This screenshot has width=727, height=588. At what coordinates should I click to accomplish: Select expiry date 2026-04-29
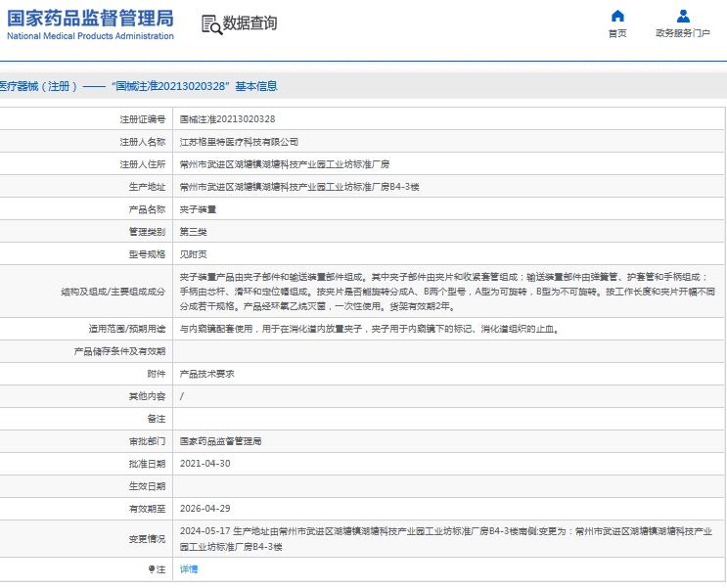click(204, 509)
